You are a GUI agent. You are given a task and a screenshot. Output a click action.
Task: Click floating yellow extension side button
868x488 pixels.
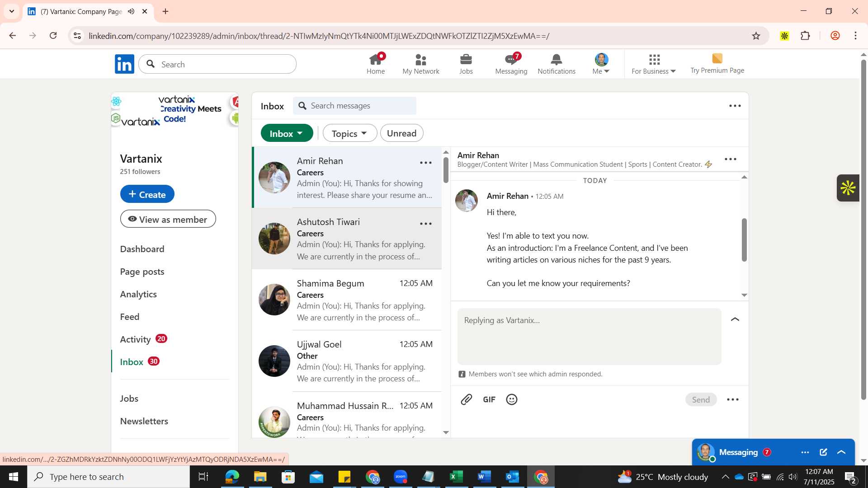tap(848, 188)
